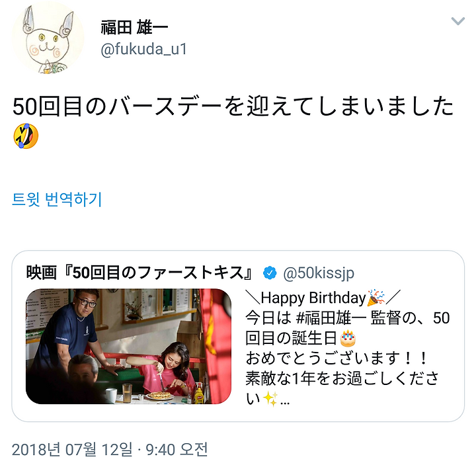Open the fox avatar profile picture
Viewport: 476px width, 467px height.
[48, 38]
